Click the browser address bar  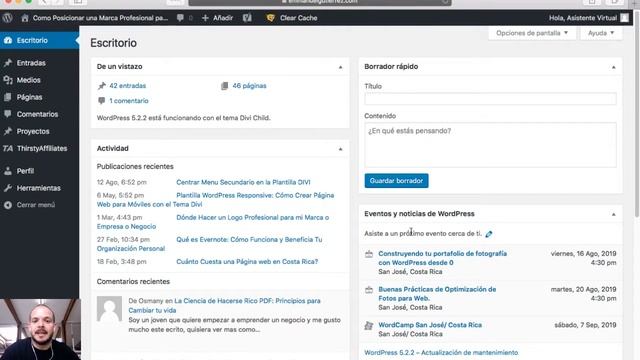click(320, 2)
